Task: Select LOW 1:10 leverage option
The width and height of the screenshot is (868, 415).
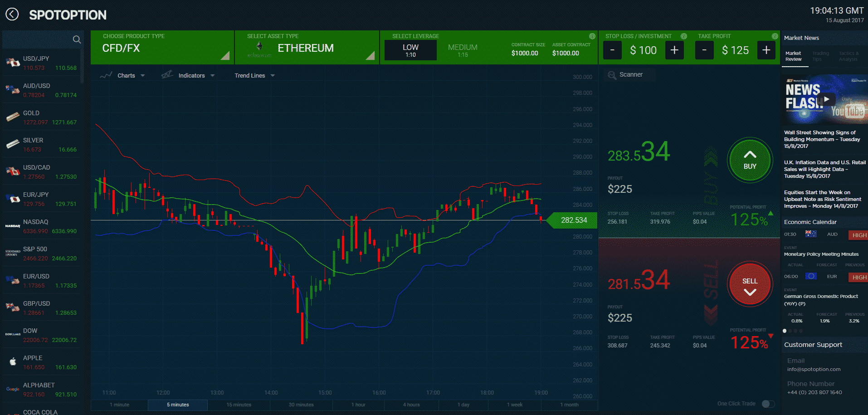Action: tap(410, 50)
